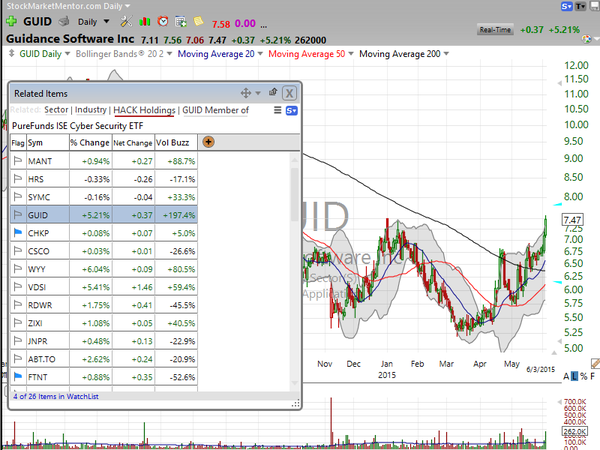Click the blue S icon at top right

[567, 6]
